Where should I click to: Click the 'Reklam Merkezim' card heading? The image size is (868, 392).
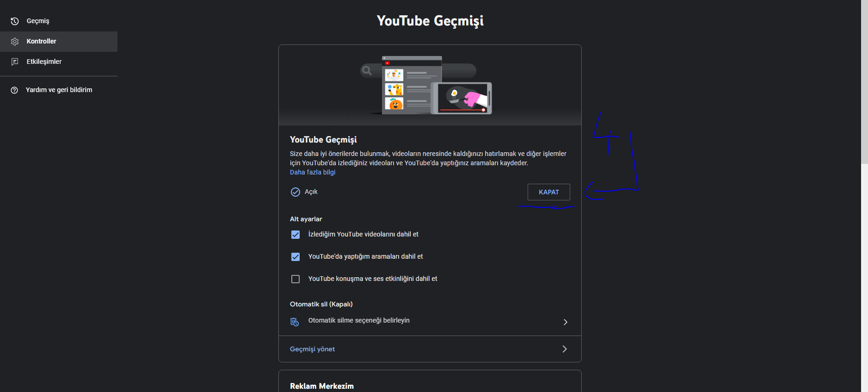[x=322, y=386]
